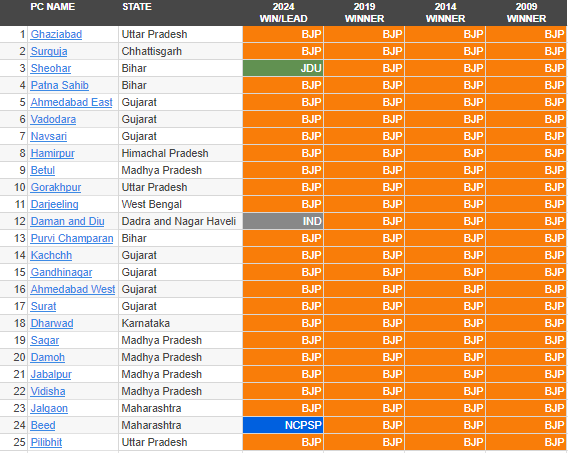Follow the Ahmedabad East link
This screenshot has height=453, width=568.
point(71,102)
